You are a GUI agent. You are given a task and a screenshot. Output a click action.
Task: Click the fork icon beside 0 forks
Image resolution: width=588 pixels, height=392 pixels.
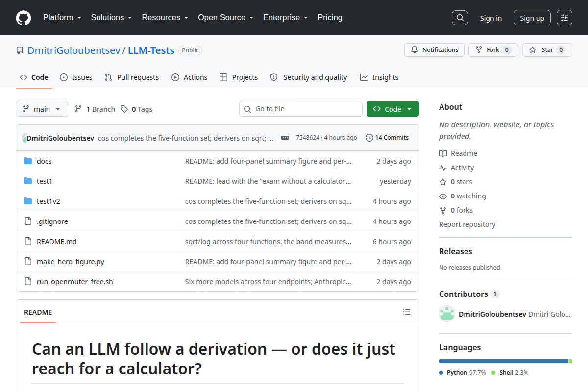tap(443, 210)
